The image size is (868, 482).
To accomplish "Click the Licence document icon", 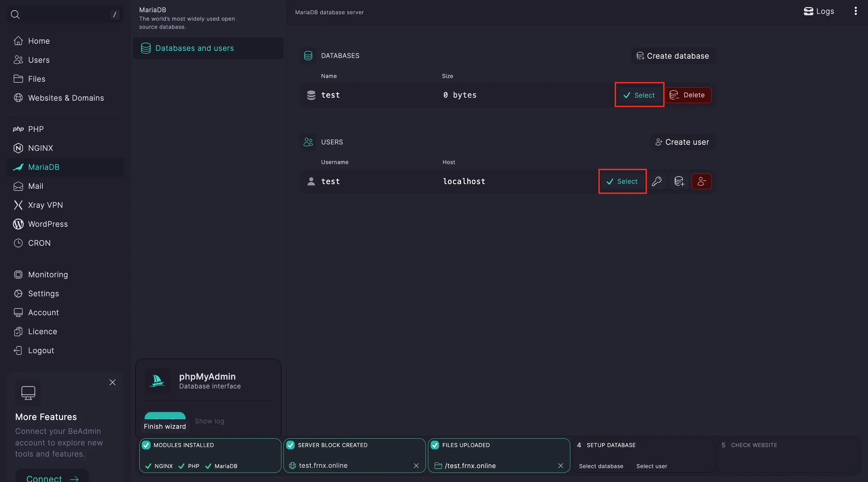I will tap(18, 332).
